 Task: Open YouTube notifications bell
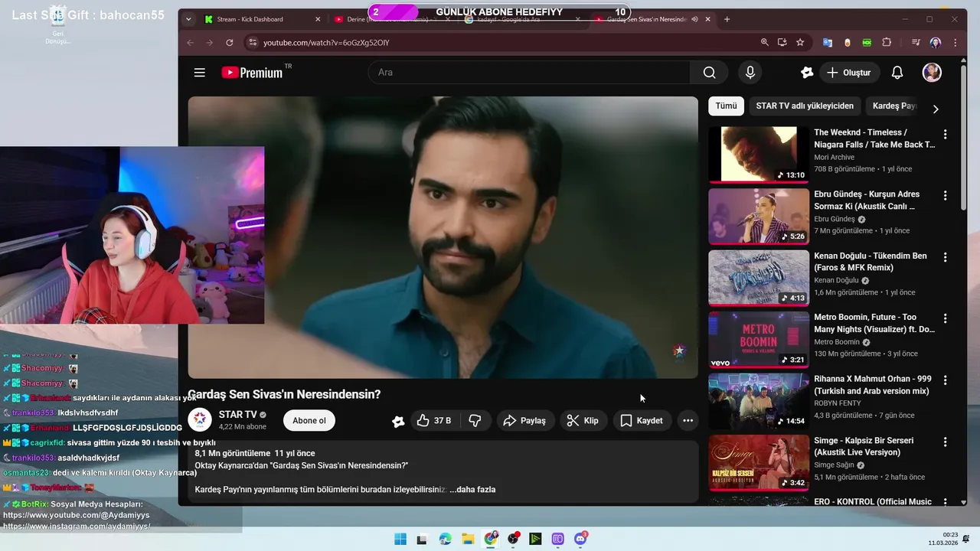[897, 73]
